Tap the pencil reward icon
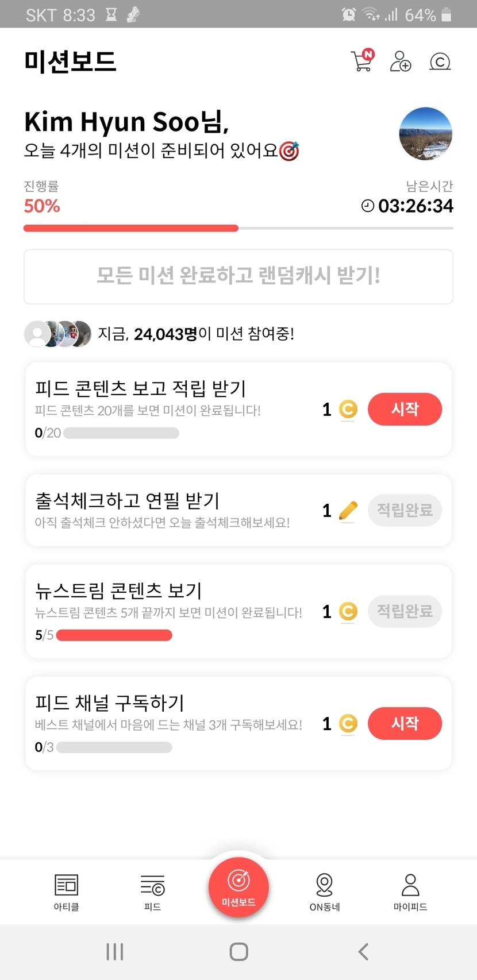 pos(348,510)
